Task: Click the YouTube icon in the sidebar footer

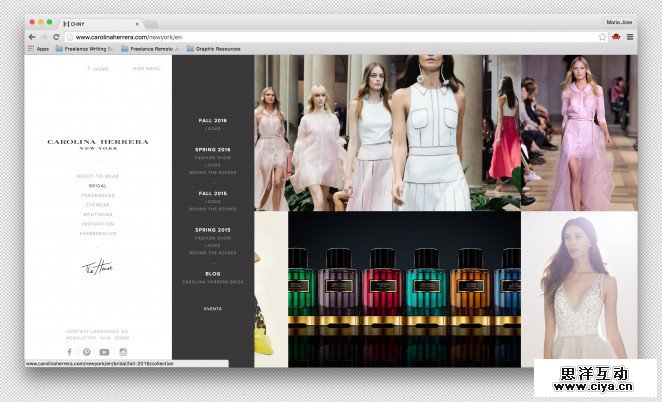Action: (104, 352)
